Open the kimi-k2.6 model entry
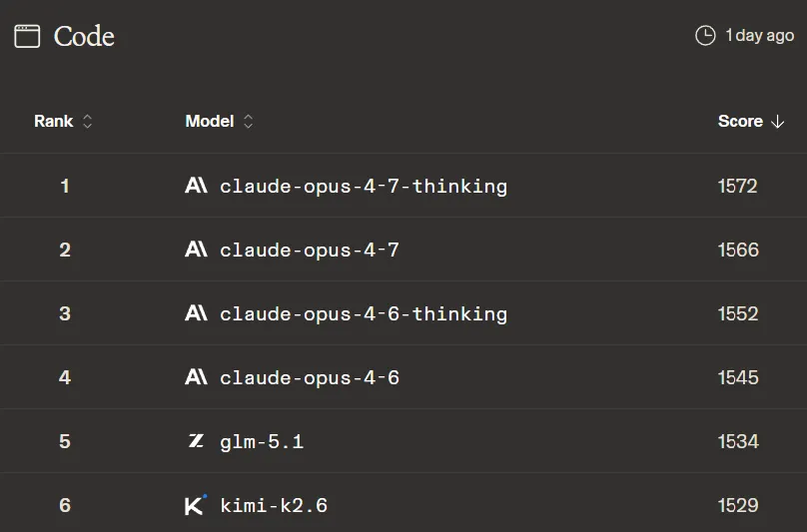The width and height of the screenshot is (807, 532). [x=274, y=506]
